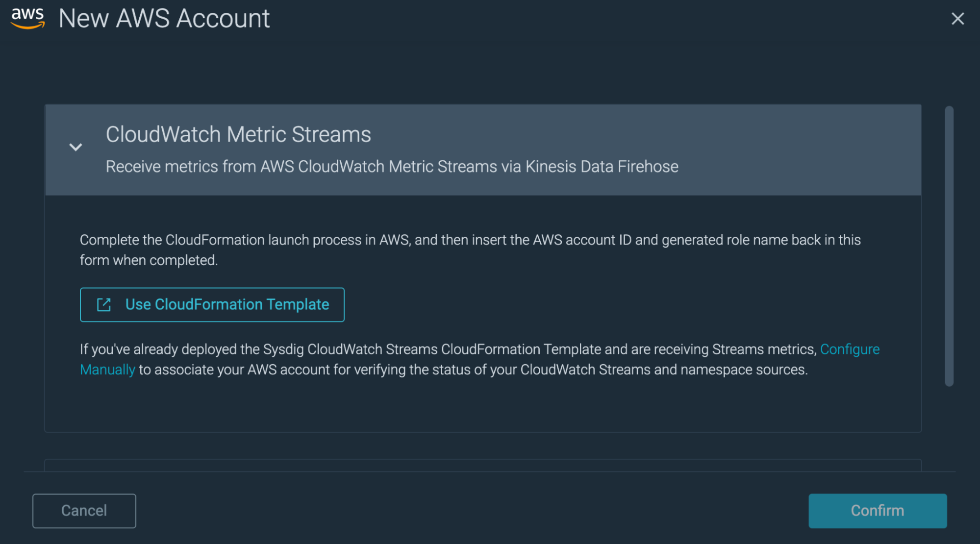Click the external-link icon on CloudFormation button
This screenshot has height=544, width=980.
(x=103, y=304)
